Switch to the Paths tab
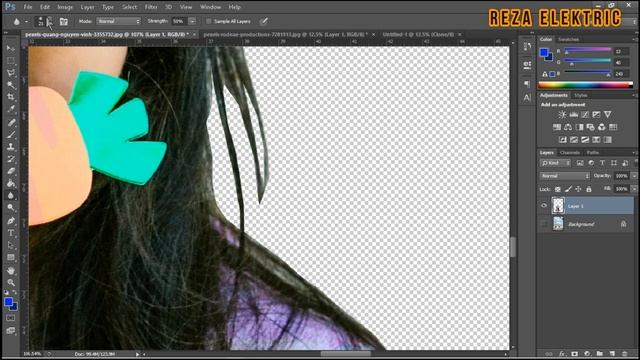Image resolution: width=640 pixels, height=360 pixels. [593, 153]
